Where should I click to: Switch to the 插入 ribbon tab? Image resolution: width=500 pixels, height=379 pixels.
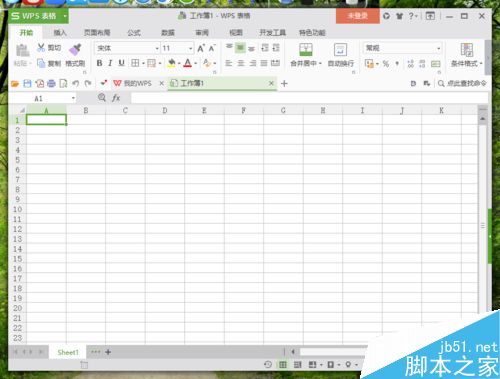coord(60,33)
